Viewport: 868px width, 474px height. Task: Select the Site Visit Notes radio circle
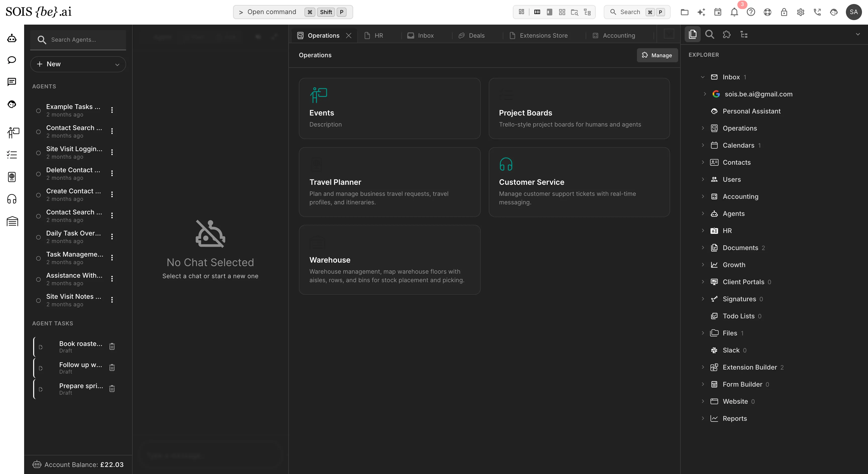pyautogui.click(x=38, y=301)
